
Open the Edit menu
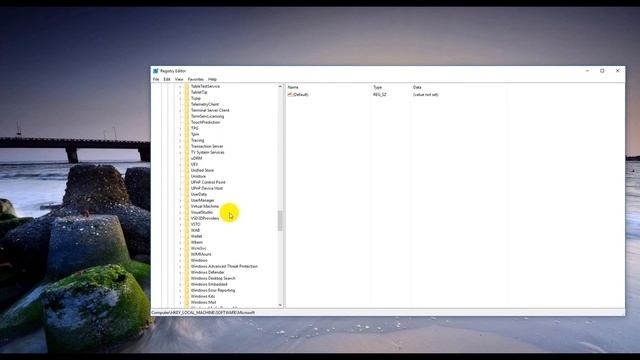[x=167, y=79]
